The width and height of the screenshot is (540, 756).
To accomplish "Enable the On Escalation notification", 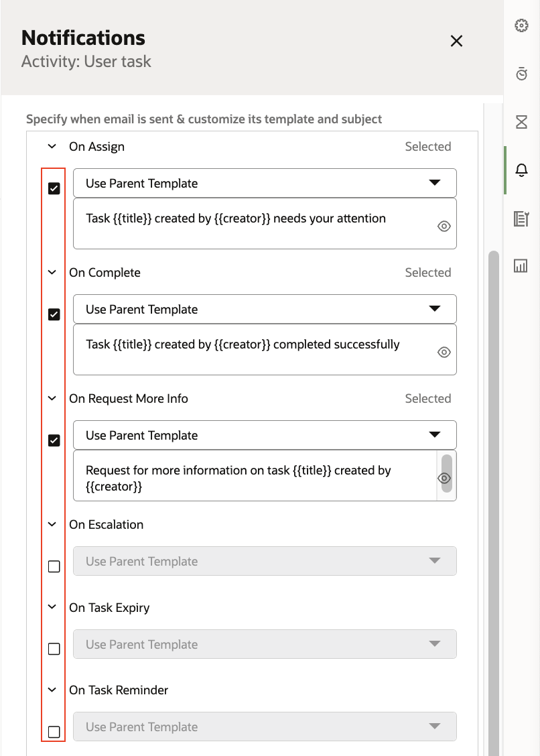I will 53,566.
